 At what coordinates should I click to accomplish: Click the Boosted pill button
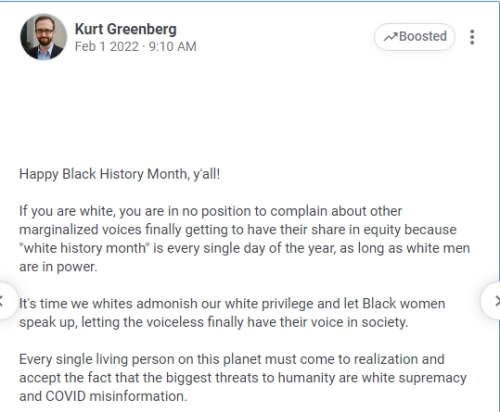coord(415,37)
